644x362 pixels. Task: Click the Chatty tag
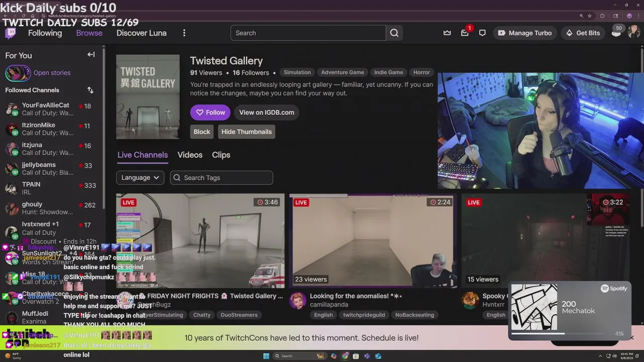[202, 315]
